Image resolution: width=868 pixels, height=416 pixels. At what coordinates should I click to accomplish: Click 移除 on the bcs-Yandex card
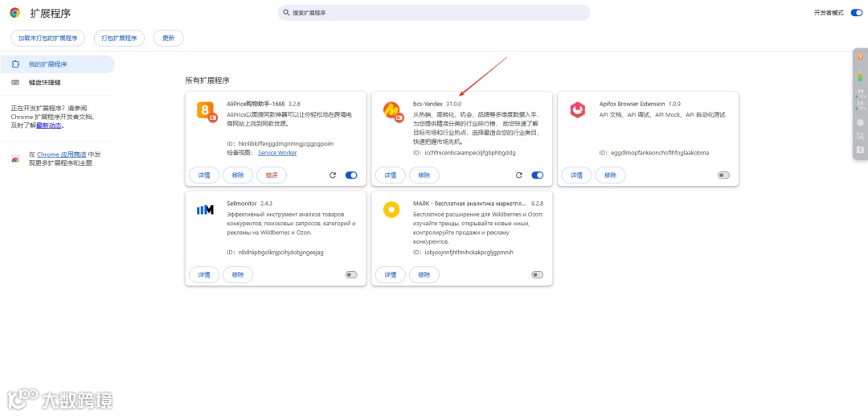pos(424,175)
